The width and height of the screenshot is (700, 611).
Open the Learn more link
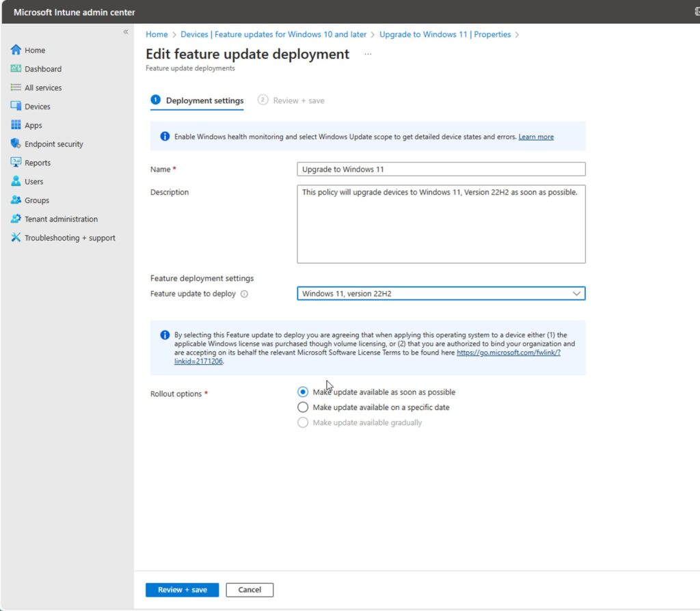536,136
